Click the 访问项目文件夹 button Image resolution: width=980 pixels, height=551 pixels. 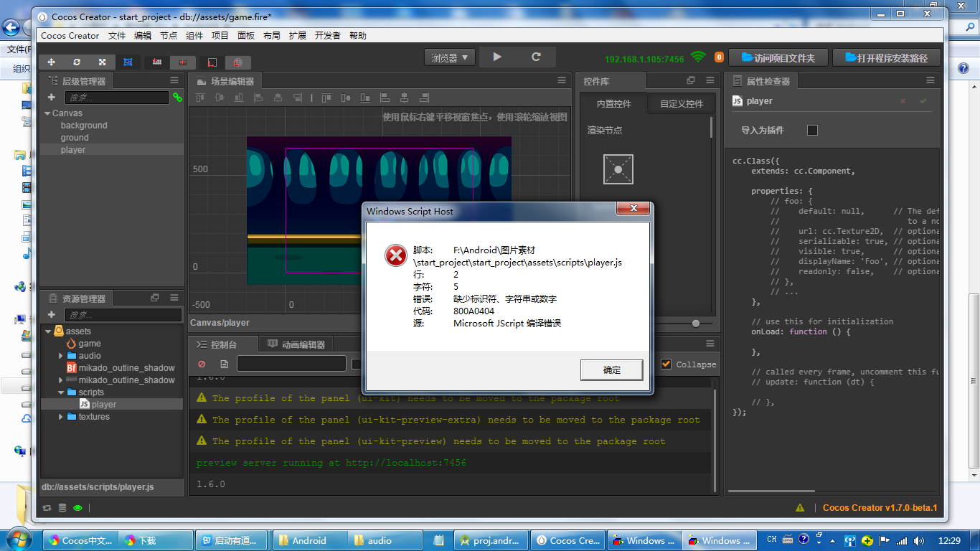click(778, 57)
